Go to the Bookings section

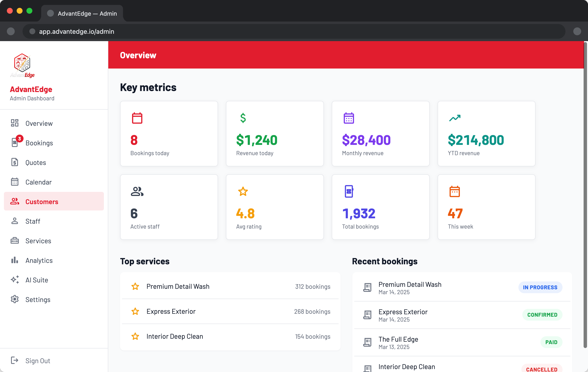54,143
